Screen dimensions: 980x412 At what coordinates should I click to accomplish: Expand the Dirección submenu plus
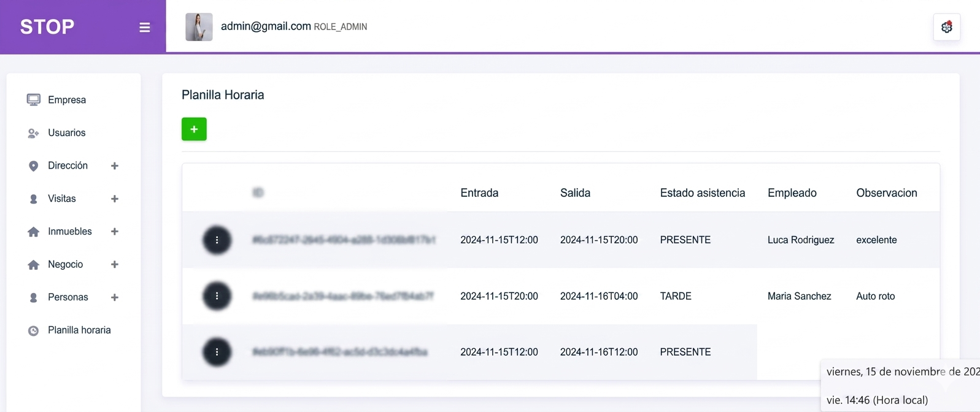click(x=115, y=166)
